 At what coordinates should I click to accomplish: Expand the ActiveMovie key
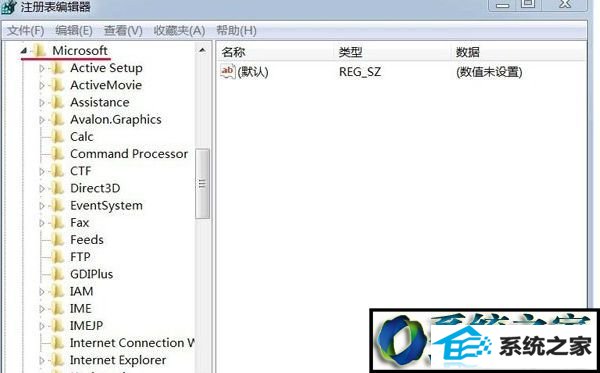tap(42, 85)
